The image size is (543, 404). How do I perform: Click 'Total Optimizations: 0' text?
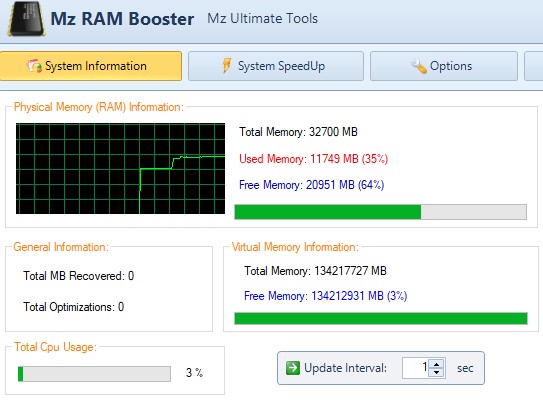pyautogui.click(x=73, y=307)
